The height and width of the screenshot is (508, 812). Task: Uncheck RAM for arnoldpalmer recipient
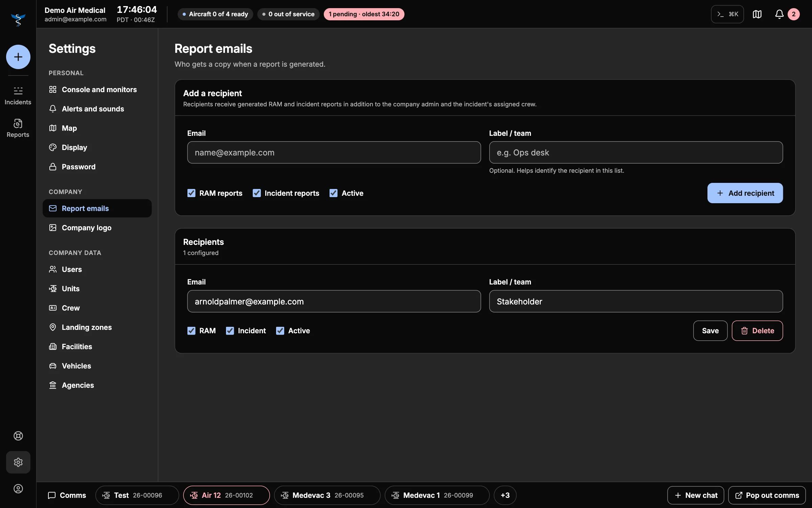click(191, 331)
